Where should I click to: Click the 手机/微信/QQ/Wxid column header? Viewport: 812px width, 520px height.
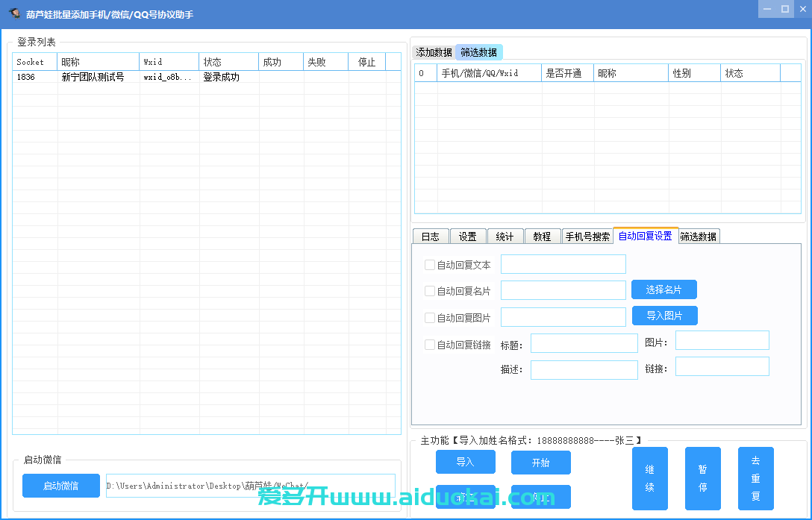pyautogui.click(x=490, y=73)
